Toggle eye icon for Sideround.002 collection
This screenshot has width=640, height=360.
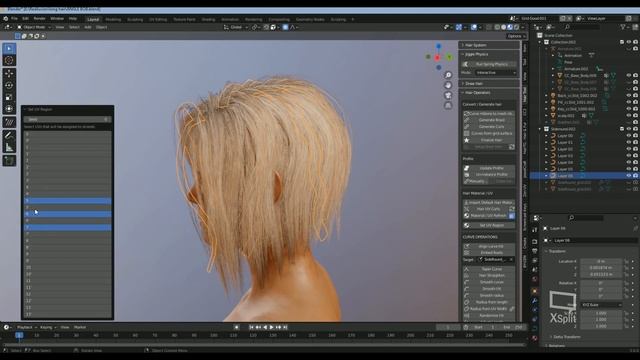click(629, 129)
